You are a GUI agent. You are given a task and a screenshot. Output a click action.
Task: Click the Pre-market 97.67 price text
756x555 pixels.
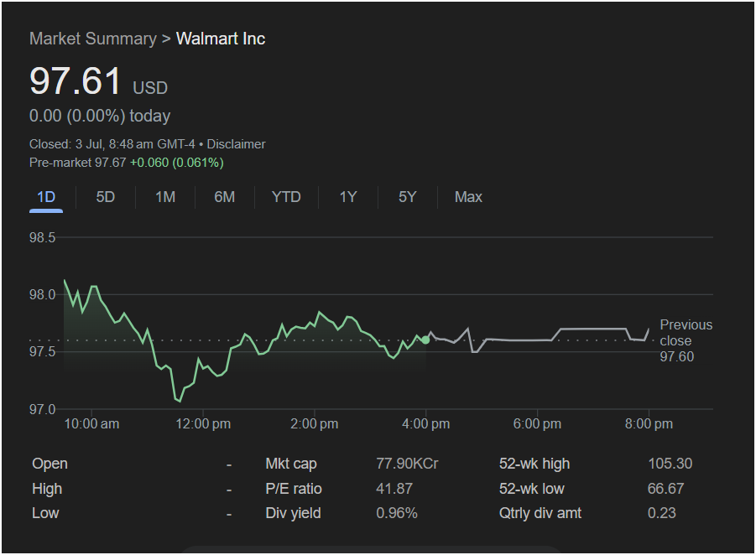[78, 163]
